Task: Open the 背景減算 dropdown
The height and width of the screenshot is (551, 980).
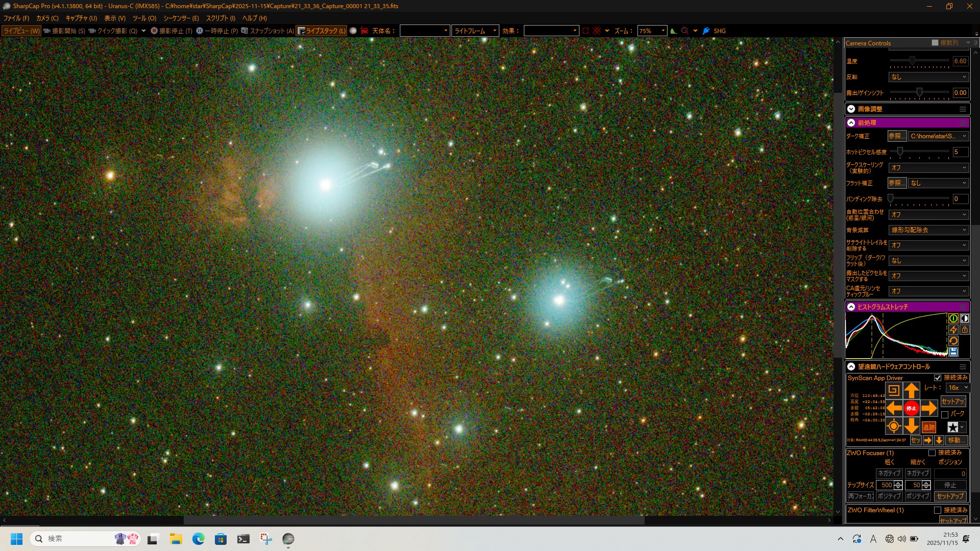Action: click(x=928, y=230)
